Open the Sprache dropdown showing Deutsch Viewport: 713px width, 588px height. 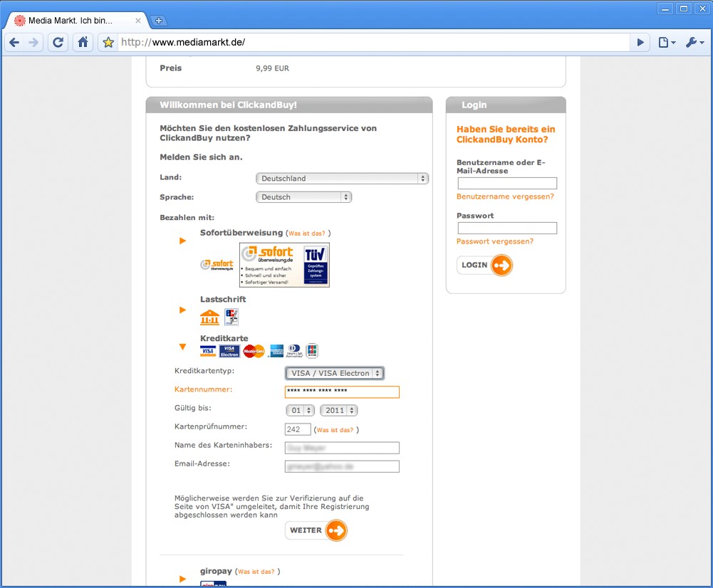click(303, 197)
